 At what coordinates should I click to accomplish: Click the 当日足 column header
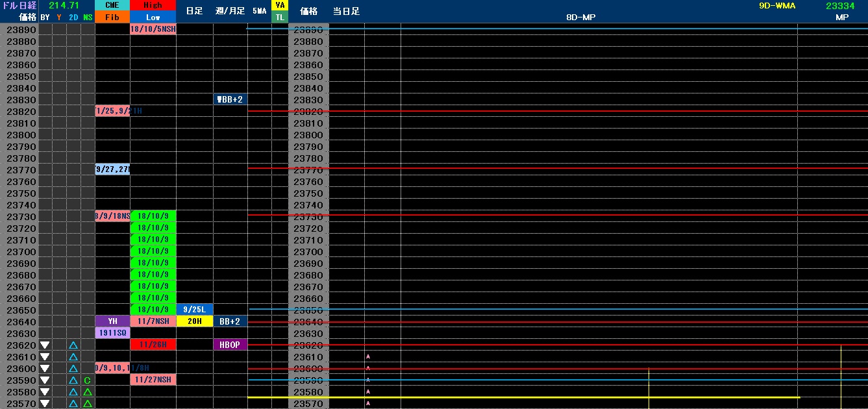point(346,11)
